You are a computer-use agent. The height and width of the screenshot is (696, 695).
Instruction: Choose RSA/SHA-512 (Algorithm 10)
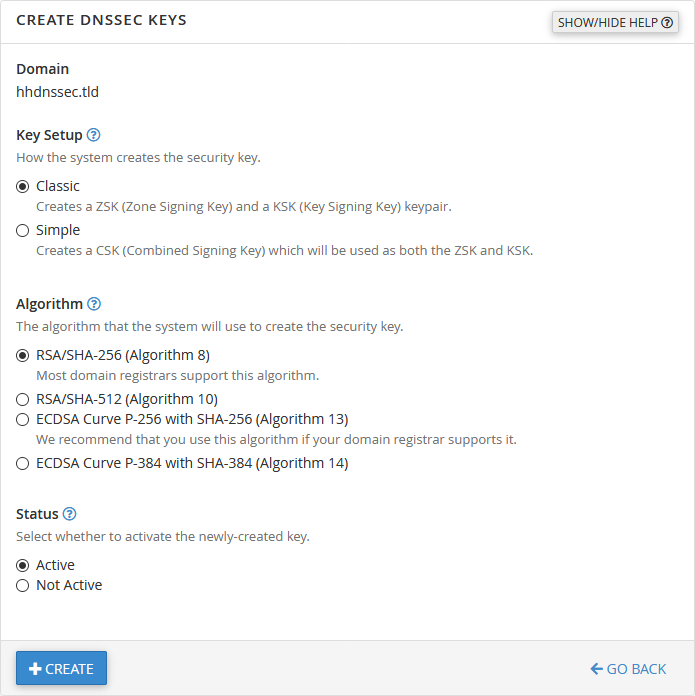pos(23,399)
